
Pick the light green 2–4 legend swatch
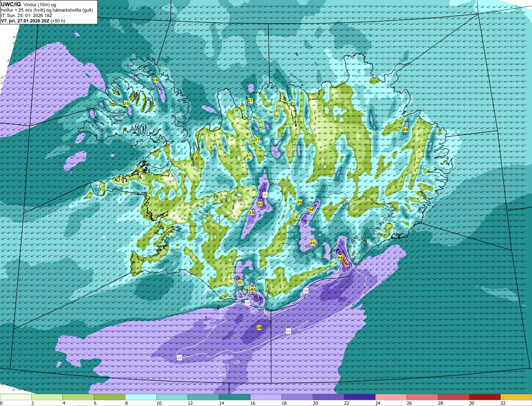(x=47, y=397)
